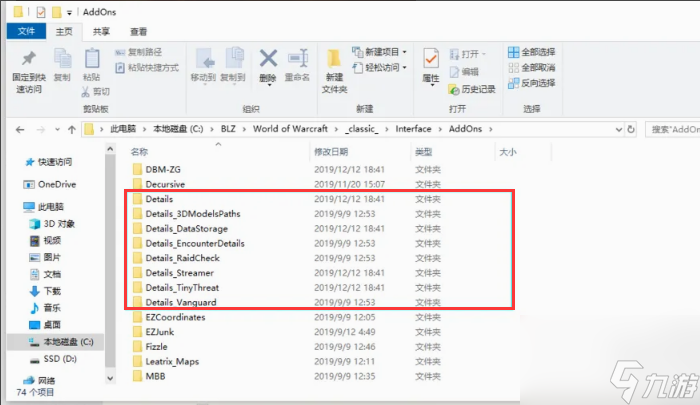Open the Easy access dropdown
The width and height of the screenshot is (700, 405).
tap(379, 68)
